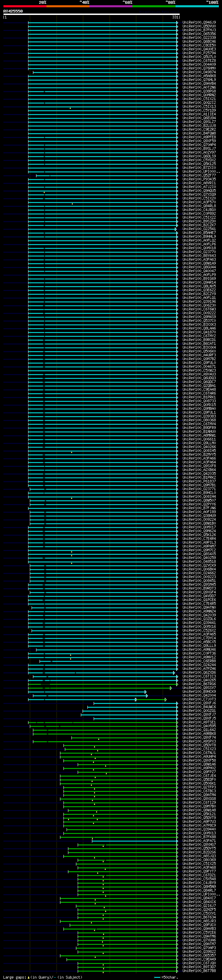Image resolution: width=222 pixels, height=980 pixels.
Task: Open hit UniRef100_O65356
Action: (x=199, y=34)
